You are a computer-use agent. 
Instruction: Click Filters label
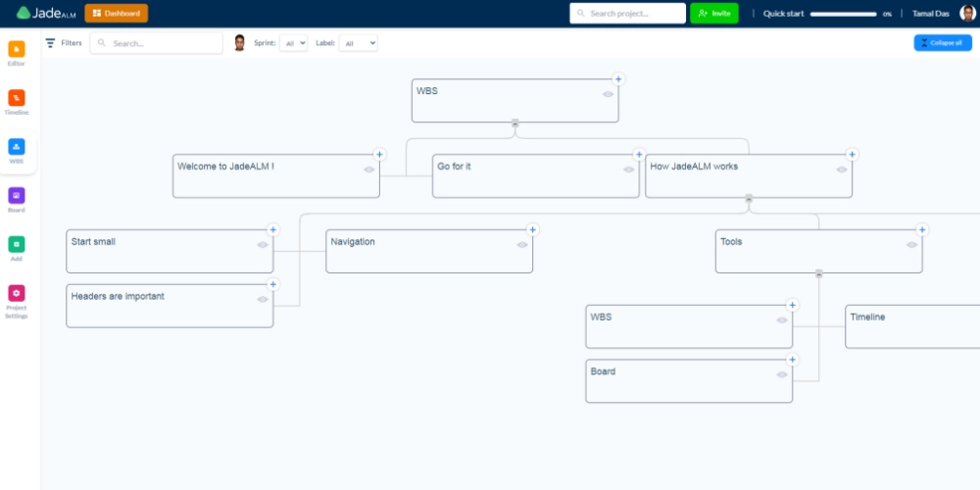[x=72, y=43]
